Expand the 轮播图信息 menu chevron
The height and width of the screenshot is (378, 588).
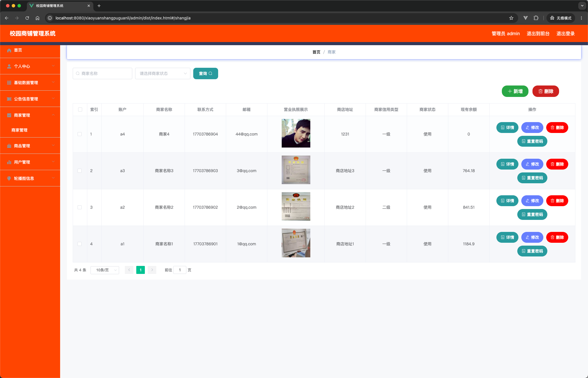pyautogui.click(x=53, y=178)
